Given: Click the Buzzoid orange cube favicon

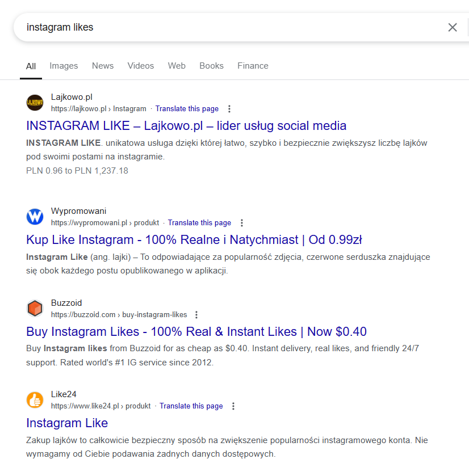Looking at the screenshot, I should coord(35,309).
